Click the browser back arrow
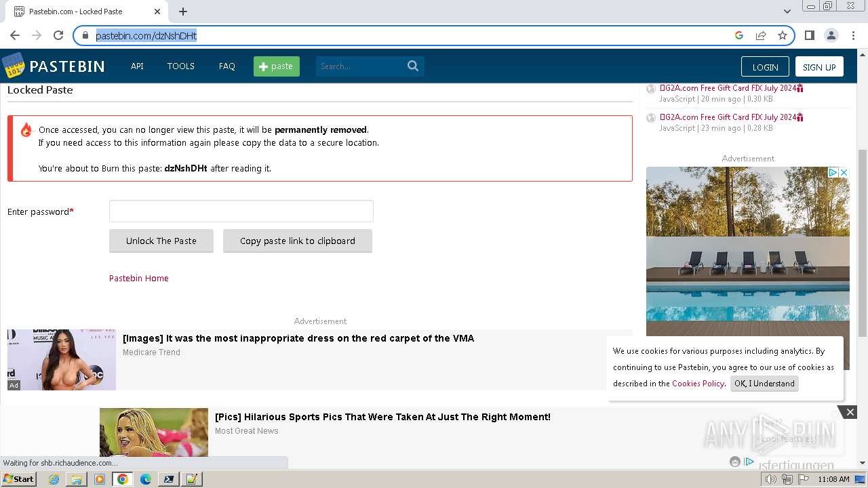868x488 pixels. pos(15,35)
